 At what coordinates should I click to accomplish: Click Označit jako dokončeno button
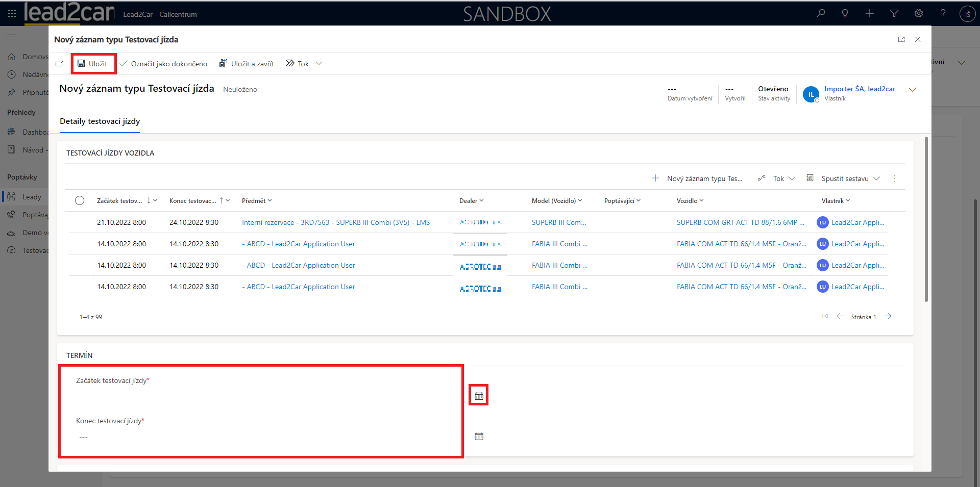pos(163,64)
